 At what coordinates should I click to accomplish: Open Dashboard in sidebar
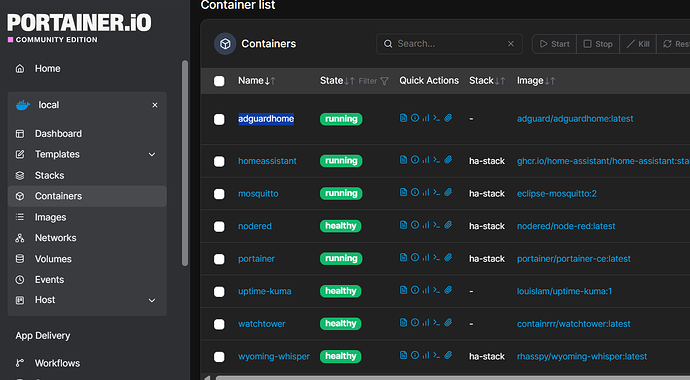[x=87, y=134]
